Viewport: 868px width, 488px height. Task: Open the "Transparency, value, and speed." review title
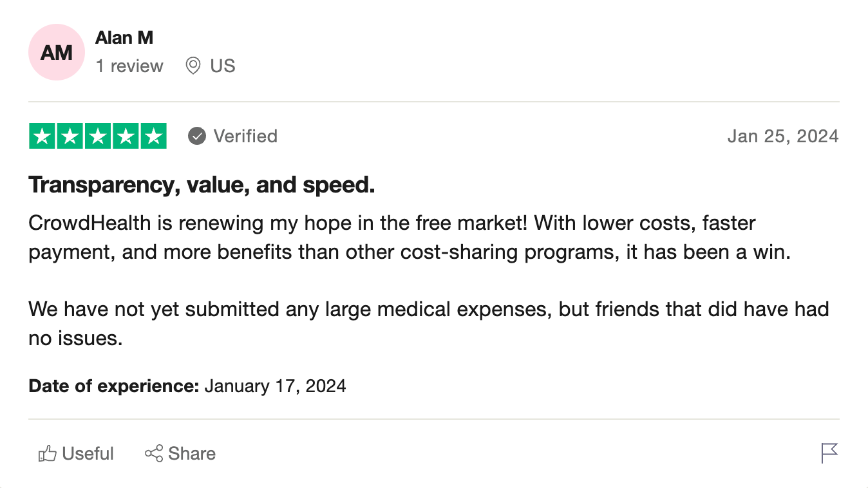pyautogui.click(x=202, y=185)
